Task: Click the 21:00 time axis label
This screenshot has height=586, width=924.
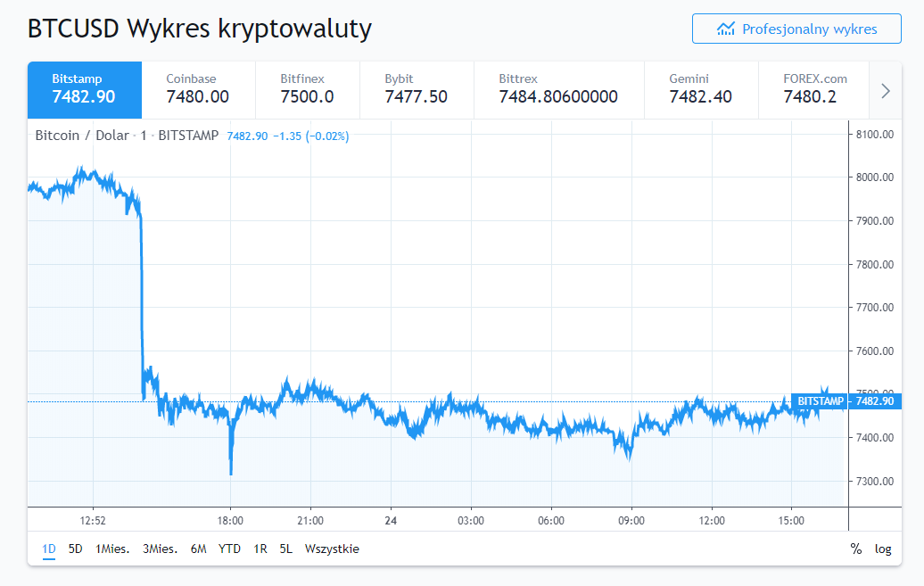Action: click(x=310, y=521)
